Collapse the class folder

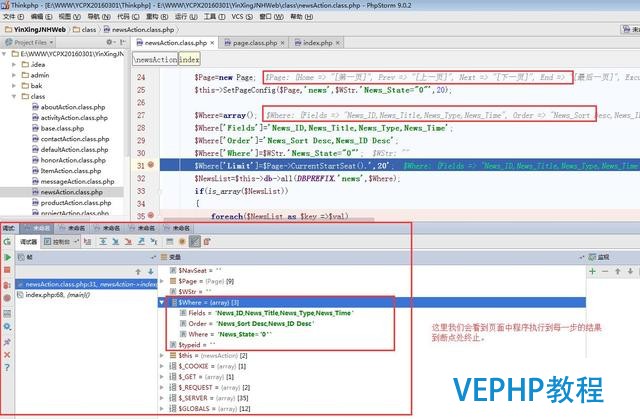14,96
